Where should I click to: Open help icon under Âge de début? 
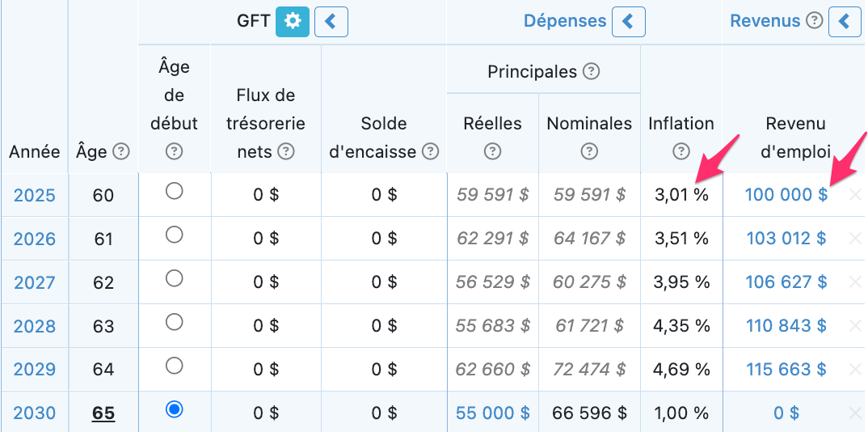[174, 151]
